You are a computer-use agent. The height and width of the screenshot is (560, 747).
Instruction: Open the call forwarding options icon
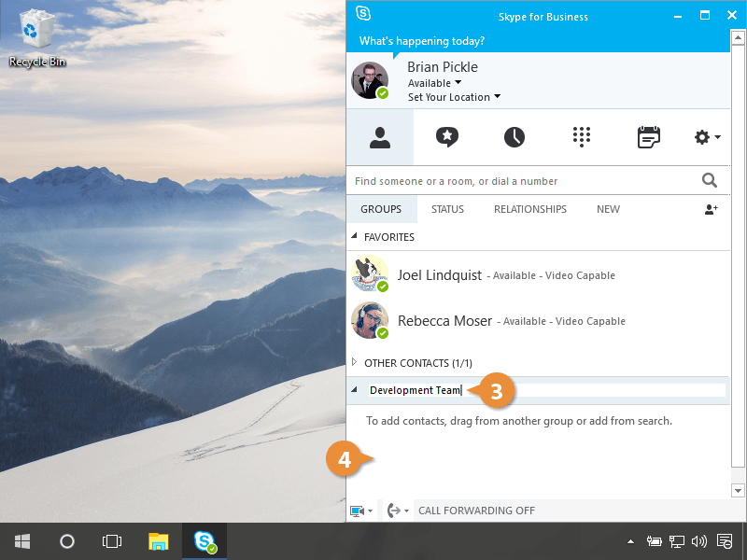[397, 511]
